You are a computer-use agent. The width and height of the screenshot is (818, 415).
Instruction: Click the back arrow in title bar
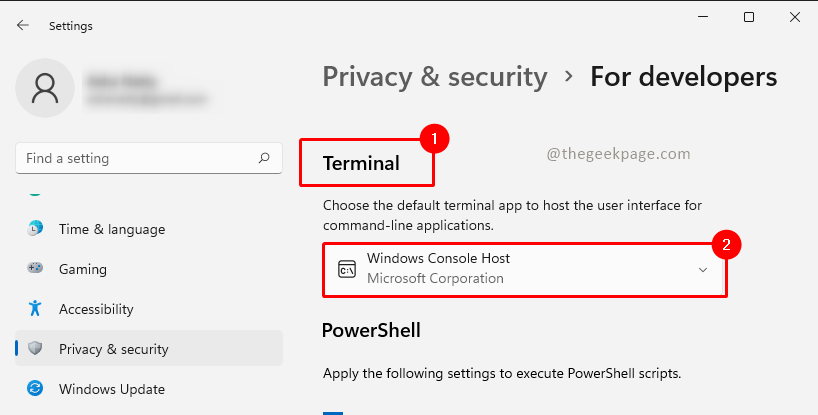pyautogui.click(x=22, y=25)
